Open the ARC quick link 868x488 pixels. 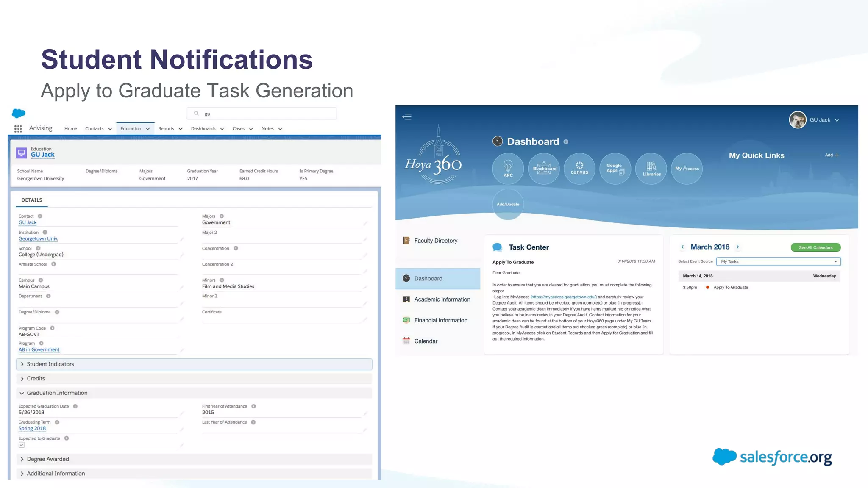[508, 169]
